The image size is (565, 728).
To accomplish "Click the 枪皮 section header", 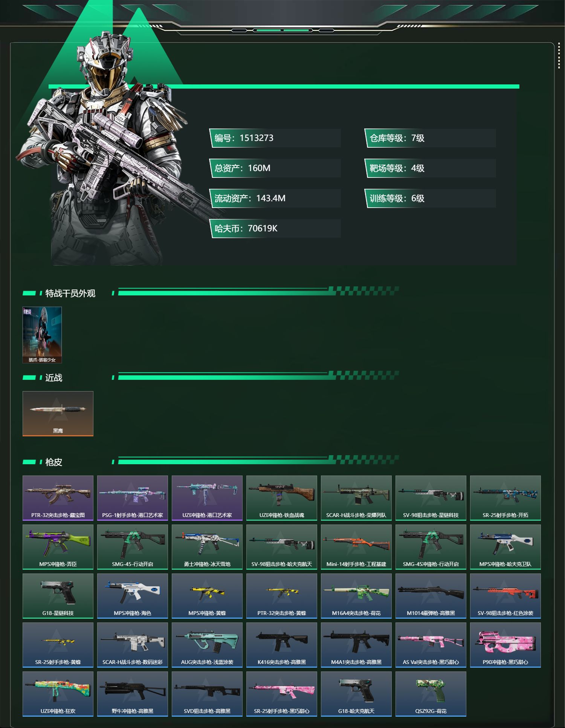I will tap(53, 462).
